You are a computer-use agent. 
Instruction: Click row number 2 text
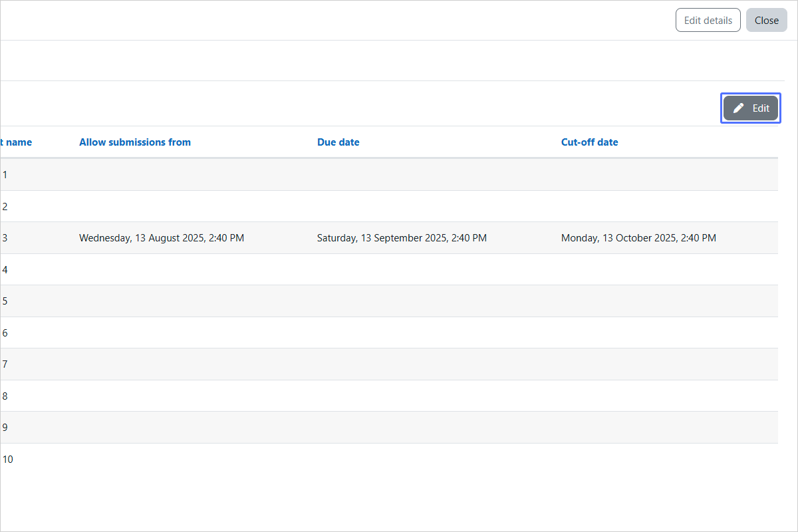(x=5, y=207)
